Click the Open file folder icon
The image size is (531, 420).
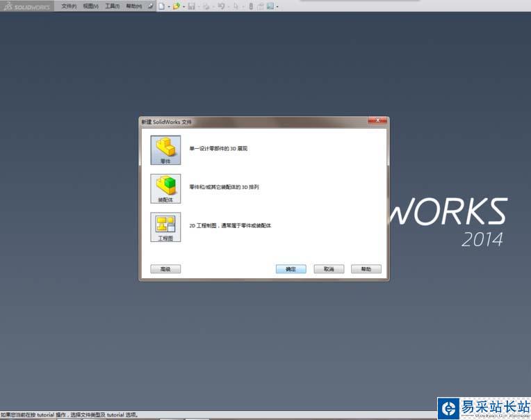click(176, 6)
